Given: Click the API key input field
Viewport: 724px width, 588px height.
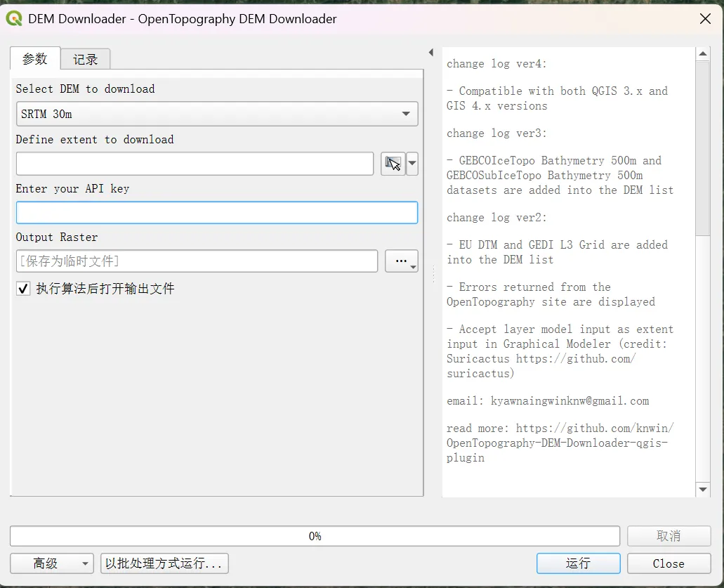Looking at the screenshot, I should [217, 212].
